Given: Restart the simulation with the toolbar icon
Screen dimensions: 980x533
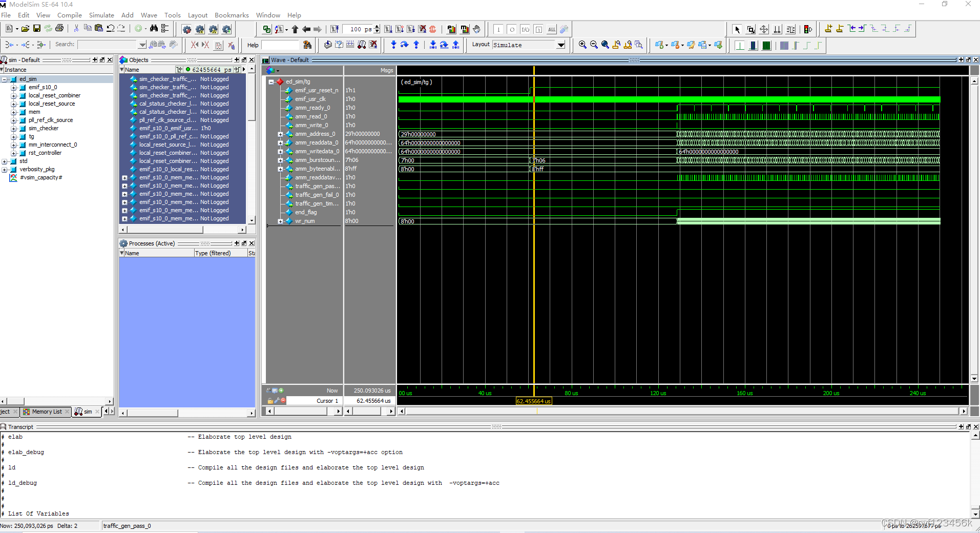Looking at the screenshot, I should pos(335,29).
